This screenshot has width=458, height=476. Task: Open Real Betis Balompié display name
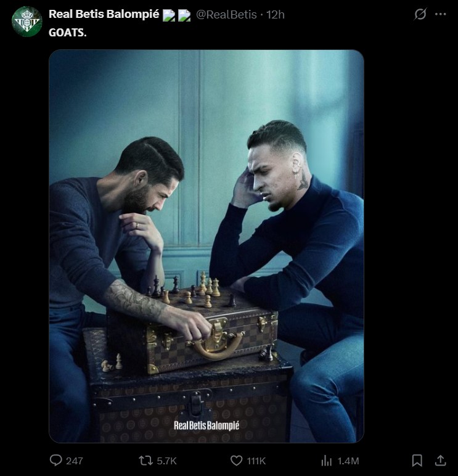[x=104, y=14]
